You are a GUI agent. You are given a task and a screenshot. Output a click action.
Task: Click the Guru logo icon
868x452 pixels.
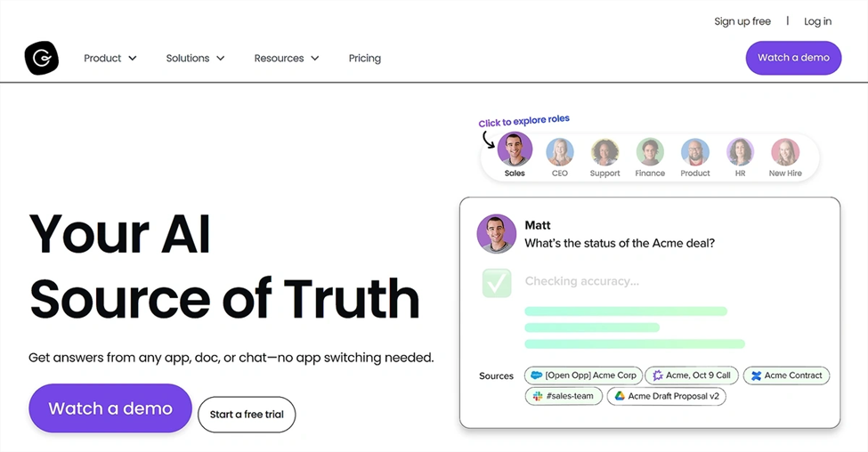tap(41, 58)
